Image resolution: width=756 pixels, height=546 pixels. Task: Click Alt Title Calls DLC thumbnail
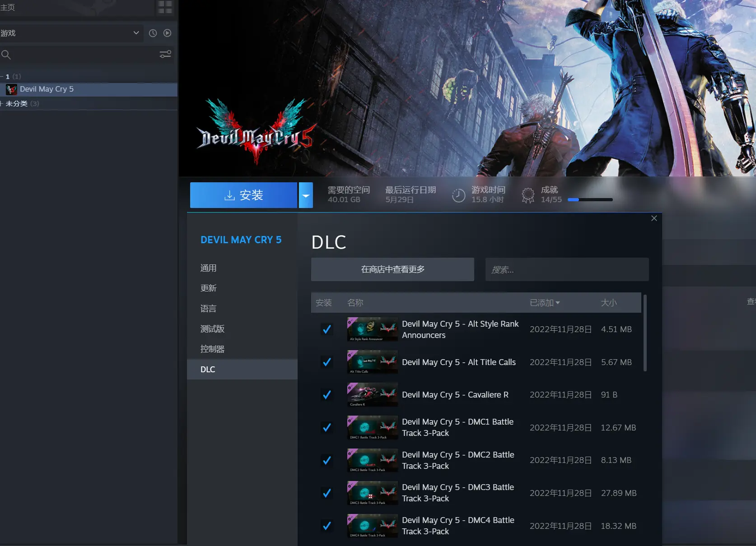point(373,362)
